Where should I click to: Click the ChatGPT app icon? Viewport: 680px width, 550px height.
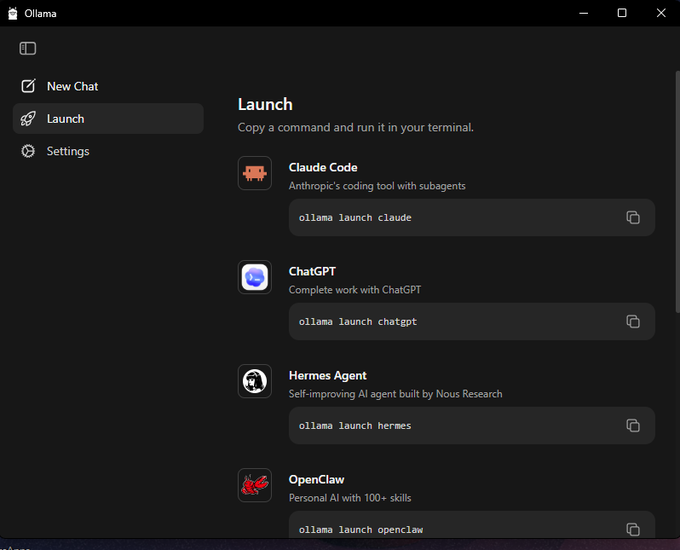(x=255, y=277)
